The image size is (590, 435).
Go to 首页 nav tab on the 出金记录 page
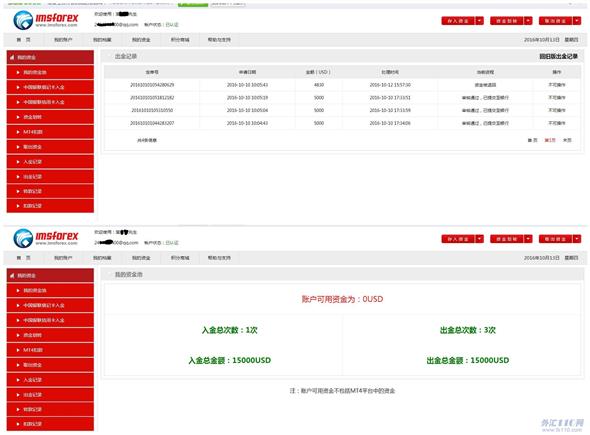click(x=23, y=40)
